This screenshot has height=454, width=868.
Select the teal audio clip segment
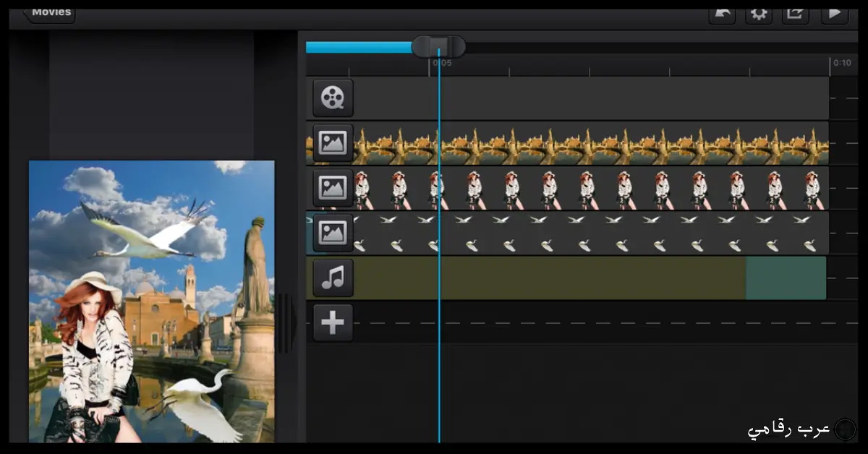(x=786, y=278)
